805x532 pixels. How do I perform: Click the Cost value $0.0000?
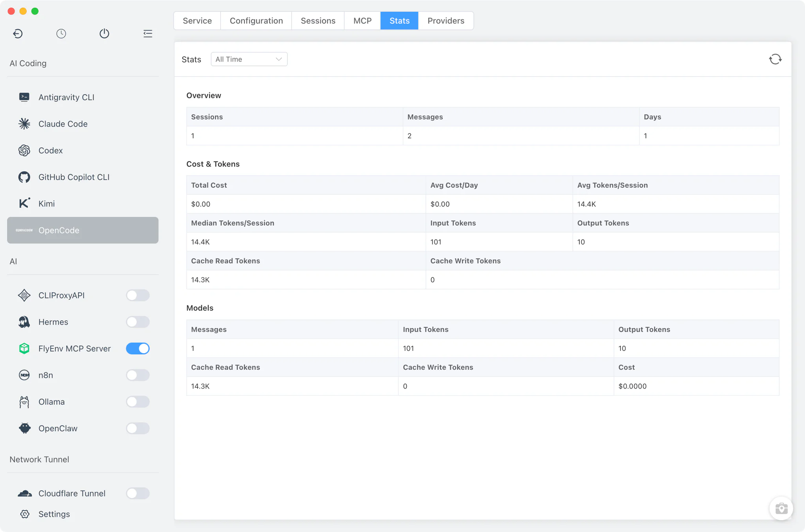point(632,386)
